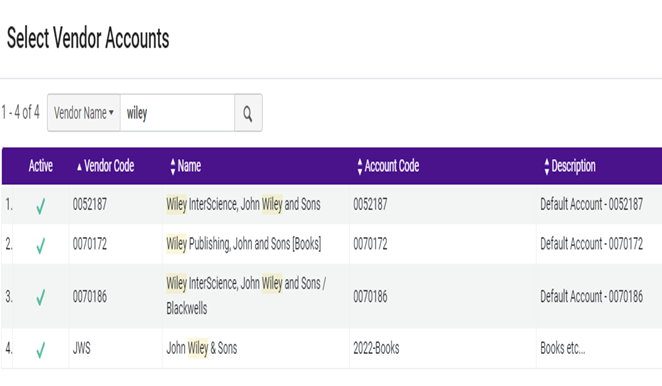Click description Books etc...

(563, 348)
